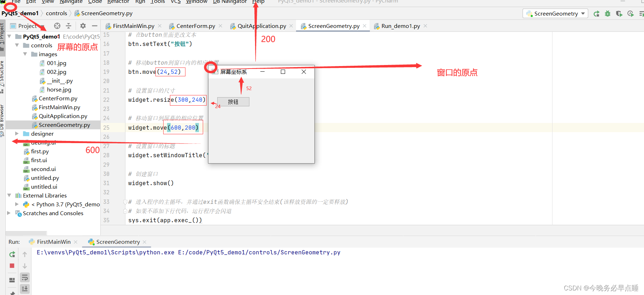The image size is (644, 295).
Task: Close the FirstMainWin run tab
Action: pyautogui.click(x=76, y=242)
